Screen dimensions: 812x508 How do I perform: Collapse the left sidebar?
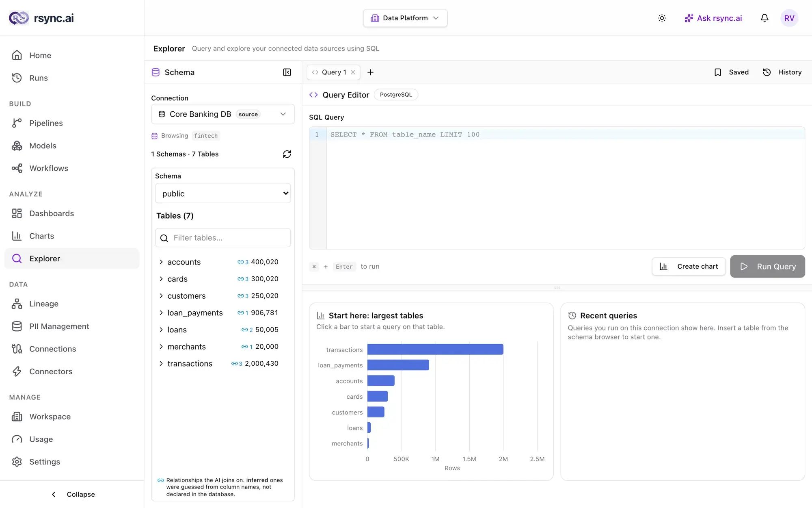click(72, 494)
